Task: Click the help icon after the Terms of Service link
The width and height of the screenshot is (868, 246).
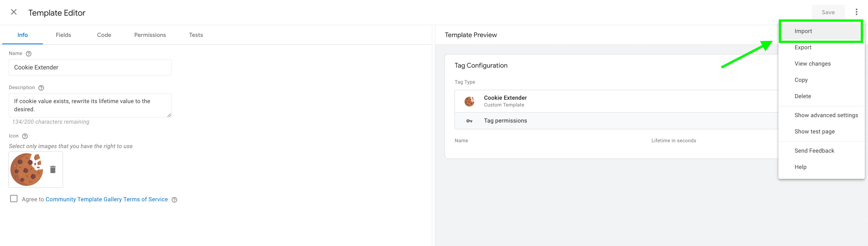Action: click(x=174, y=200)
